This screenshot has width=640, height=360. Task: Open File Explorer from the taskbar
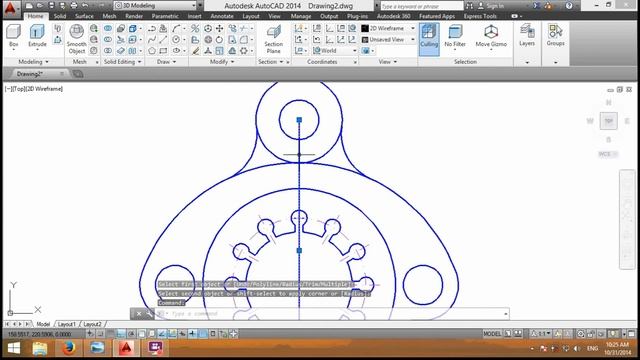pos(40,348)
